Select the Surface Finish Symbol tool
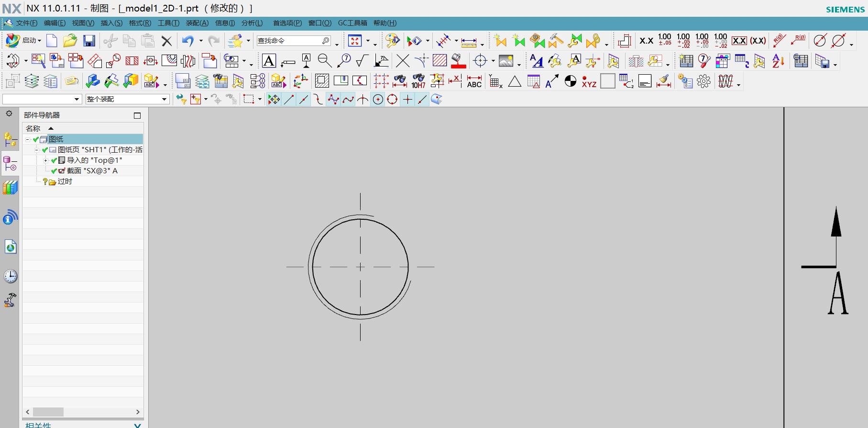The height and width of the screenshot is (428, 868). [x=362, y=61]
